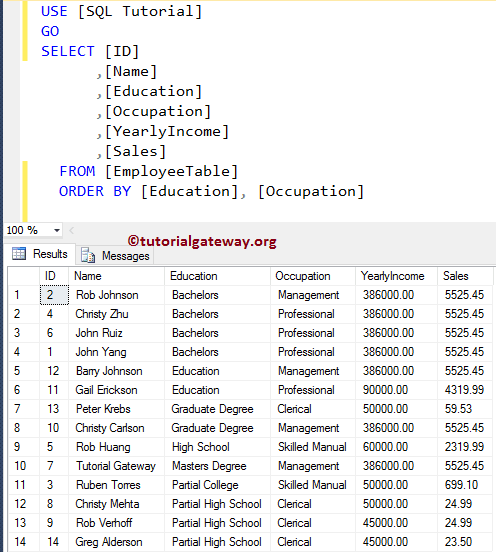Click the 90000.00 yearly income cell
The height and width of the screenshot is (552, 496).
(x=396, y=390)
